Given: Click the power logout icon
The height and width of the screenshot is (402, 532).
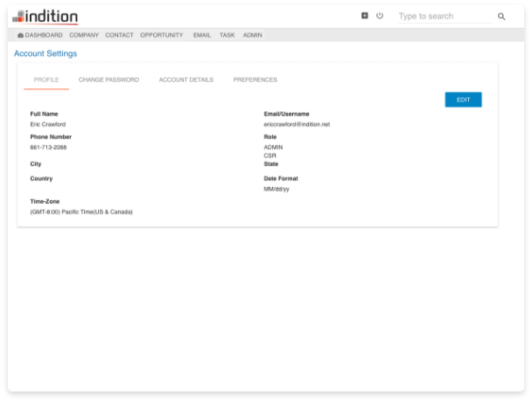Looking at the screenshot, I should click(x=380, y=16).
